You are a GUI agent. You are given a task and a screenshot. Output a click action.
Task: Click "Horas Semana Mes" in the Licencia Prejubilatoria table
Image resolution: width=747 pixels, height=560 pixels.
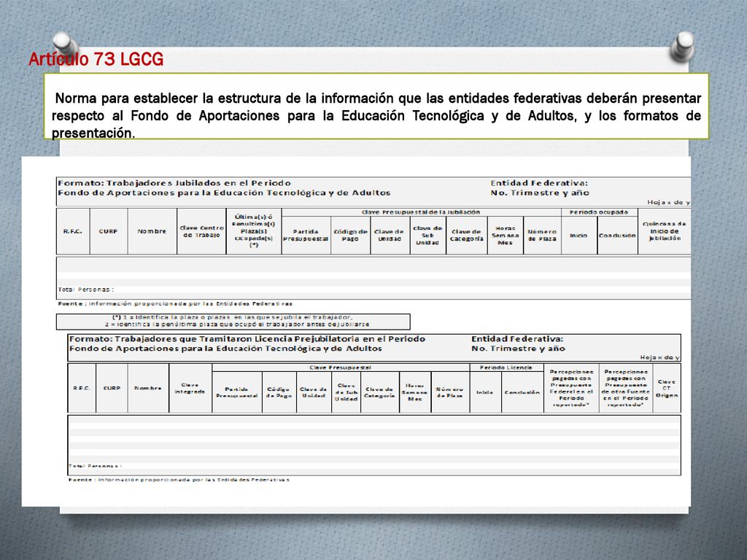[x=414, y=392]
